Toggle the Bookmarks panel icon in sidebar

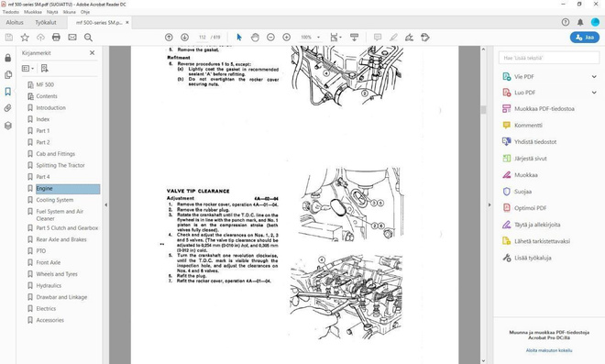(7, 92)
